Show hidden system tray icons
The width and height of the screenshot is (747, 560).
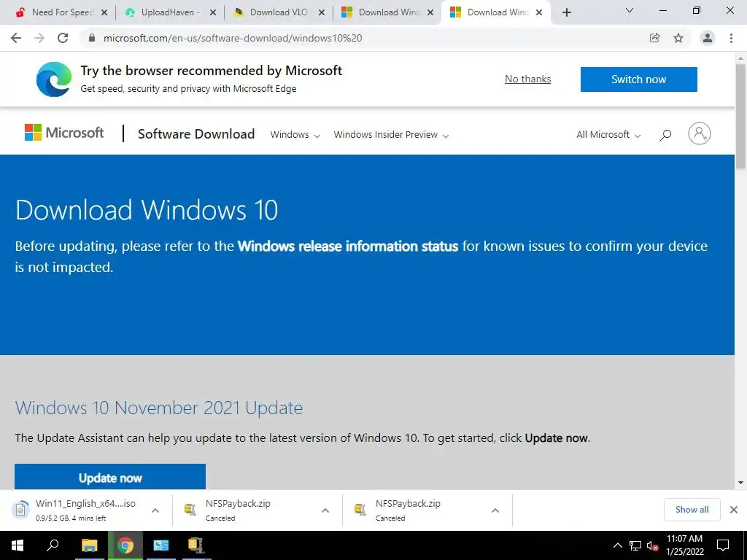pos(617,545)
